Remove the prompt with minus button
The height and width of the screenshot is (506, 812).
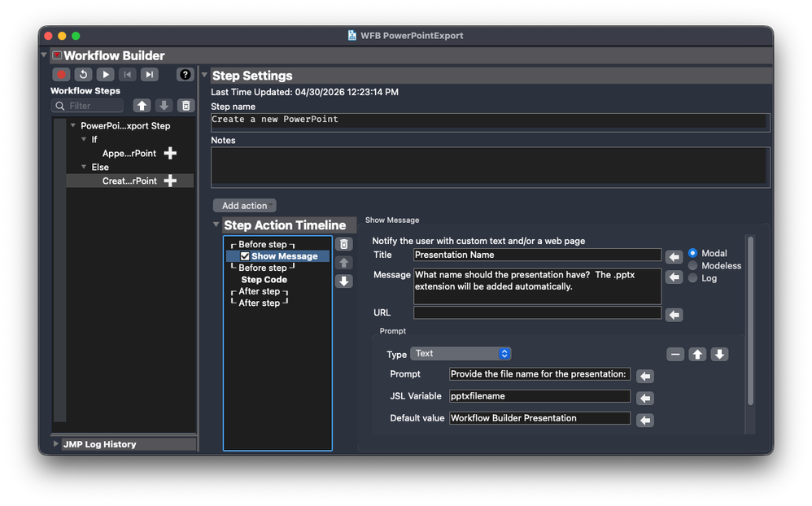(675, 354)
